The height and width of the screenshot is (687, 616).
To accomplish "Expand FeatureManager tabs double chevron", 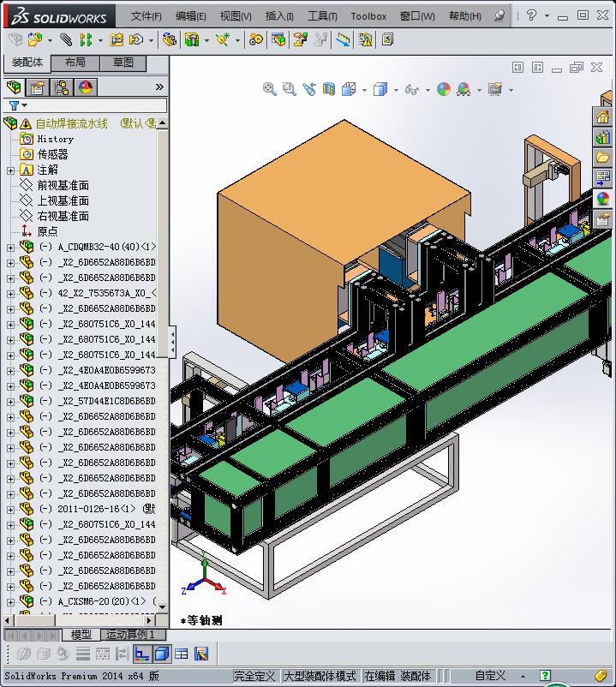I will [159, 87].
